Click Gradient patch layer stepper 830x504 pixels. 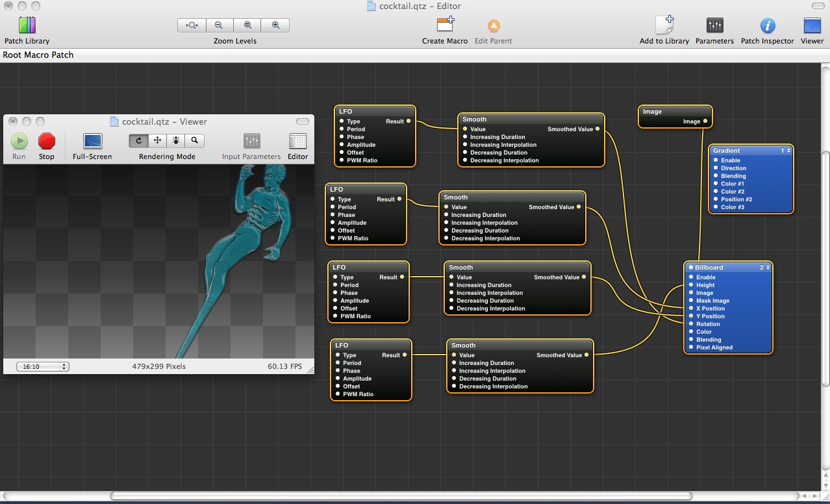point(788,151)
